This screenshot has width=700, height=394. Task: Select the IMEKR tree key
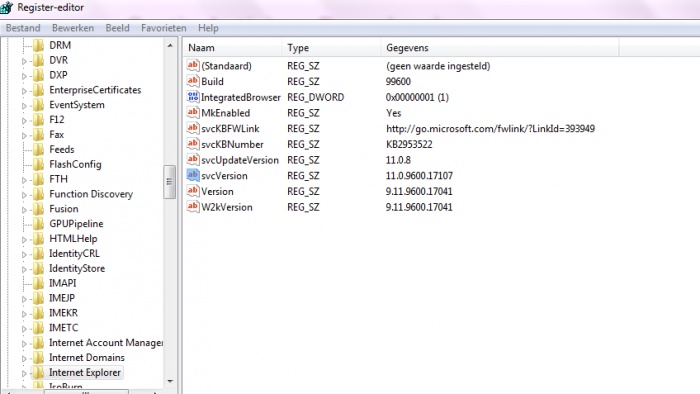[63, 313]
